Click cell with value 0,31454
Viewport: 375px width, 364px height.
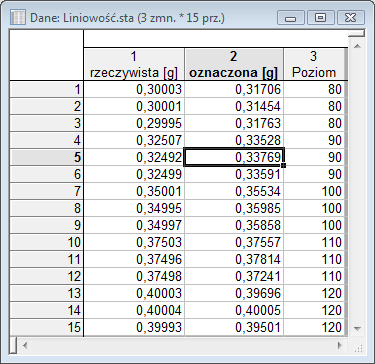point(234,107)
